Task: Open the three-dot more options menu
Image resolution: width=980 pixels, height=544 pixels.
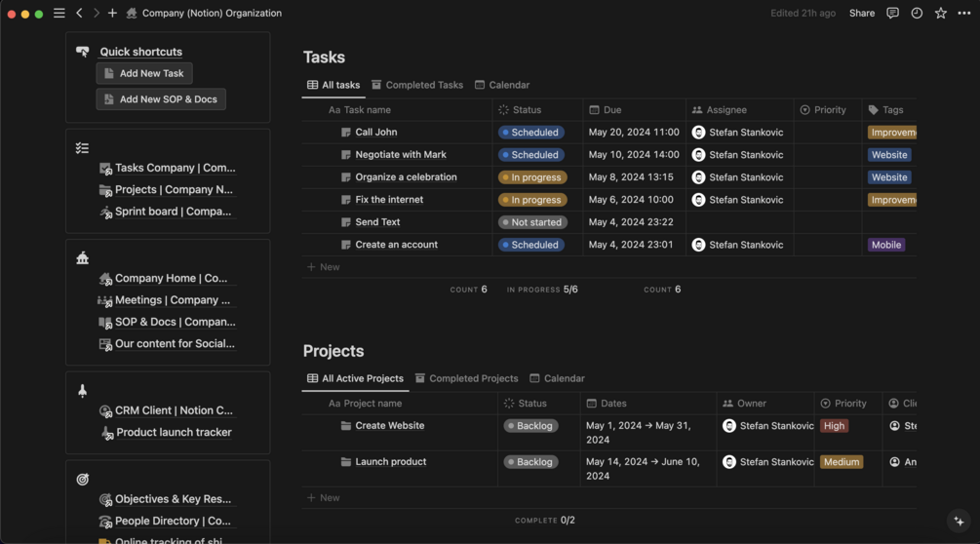Action: point(964,14)
